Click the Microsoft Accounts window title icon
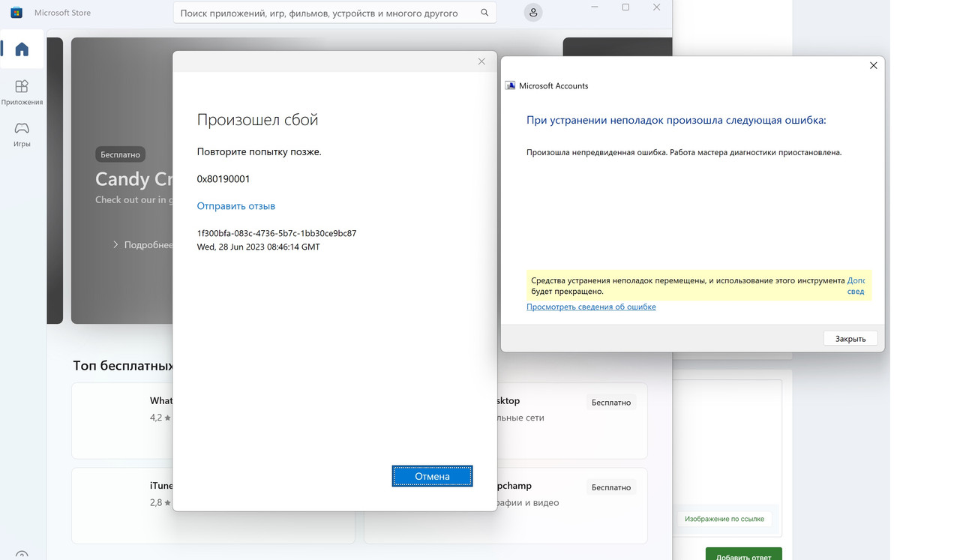 click(510, 85)
